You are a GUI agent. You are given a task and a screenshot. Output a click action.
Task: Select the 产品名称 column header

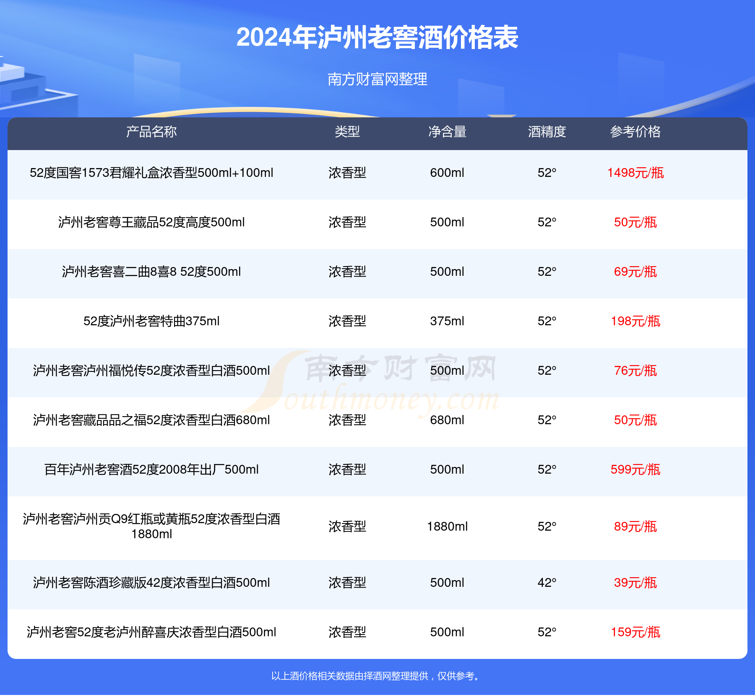pos(151,132)
